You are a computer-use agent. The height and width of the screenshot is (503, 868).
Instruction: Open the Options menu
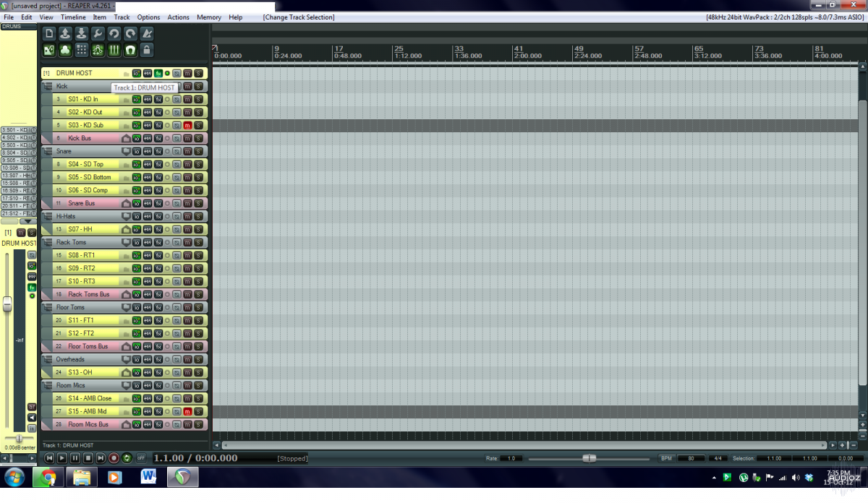(x=148, y=17)
